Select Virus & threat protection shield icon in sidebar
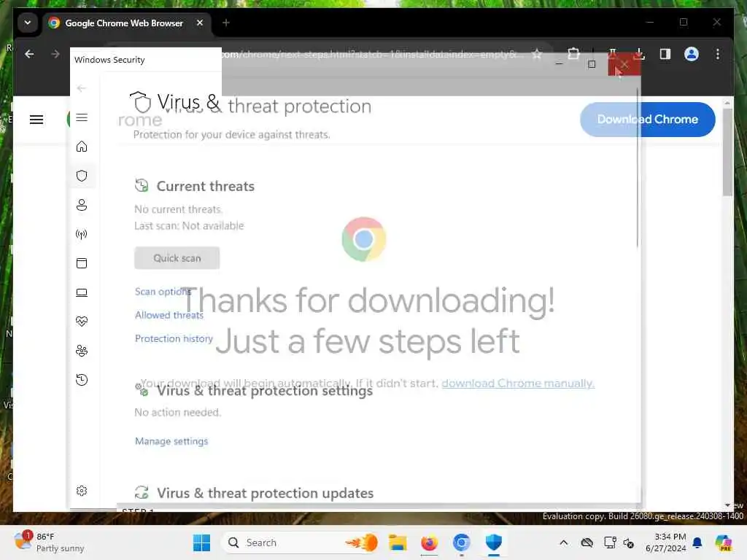 point(82,176)
